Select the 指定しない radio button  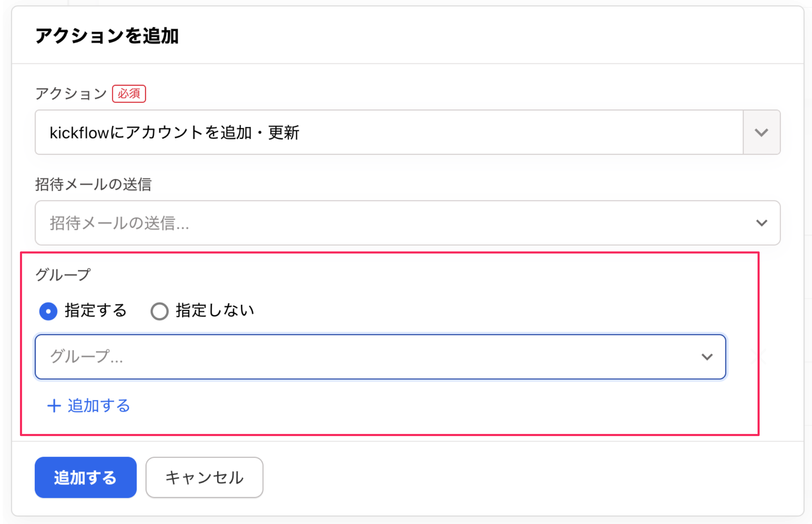coord(159,311)
